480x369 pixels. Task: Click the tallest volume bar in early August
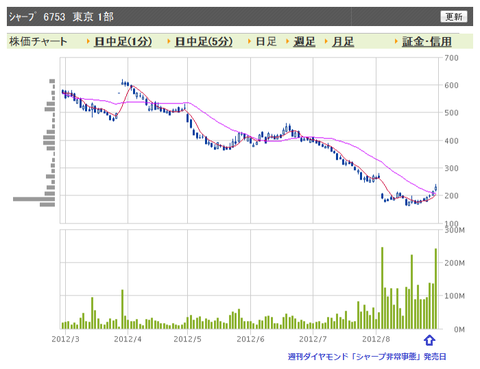click(x=382, y=288)
